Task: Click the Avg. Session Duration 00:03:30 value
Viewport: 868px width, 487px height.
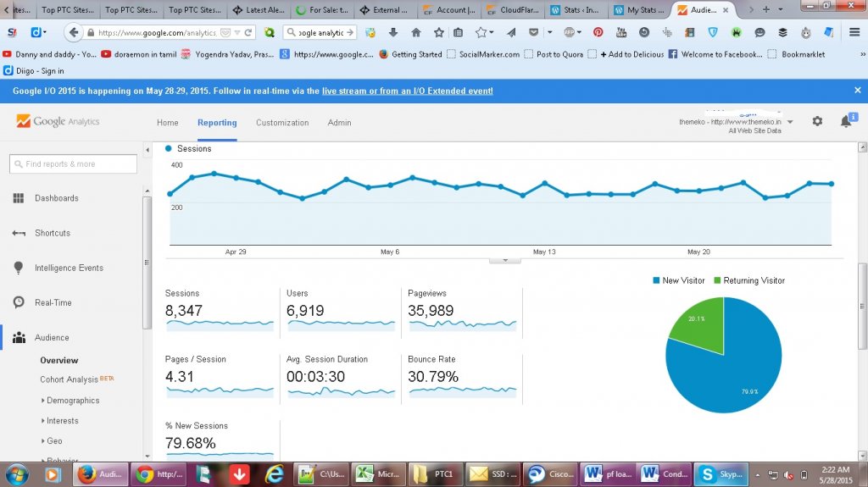Action: point(315,376)
